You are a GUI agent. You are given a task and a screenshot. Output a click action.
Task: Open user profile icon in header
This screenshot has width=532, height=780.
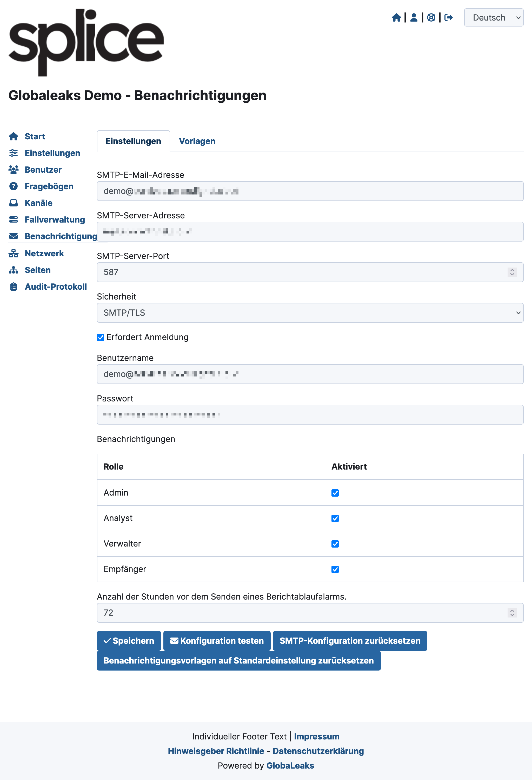click(414, 17)
